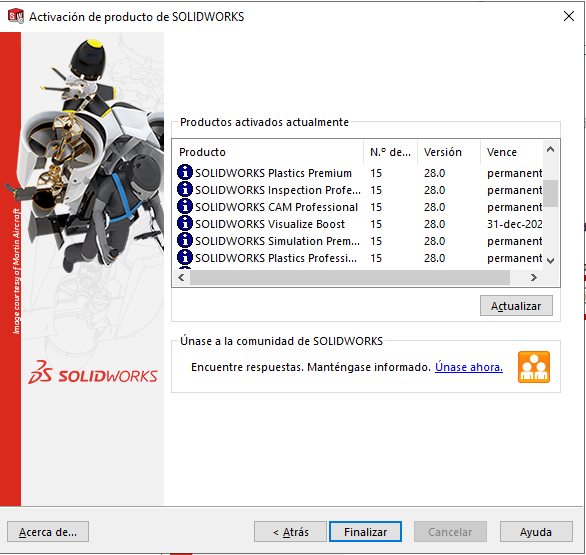This screenshot has width=586, height=555.
Task: Click the N.° de... column header
Action: pyautogui.click(x=391, y=152)
